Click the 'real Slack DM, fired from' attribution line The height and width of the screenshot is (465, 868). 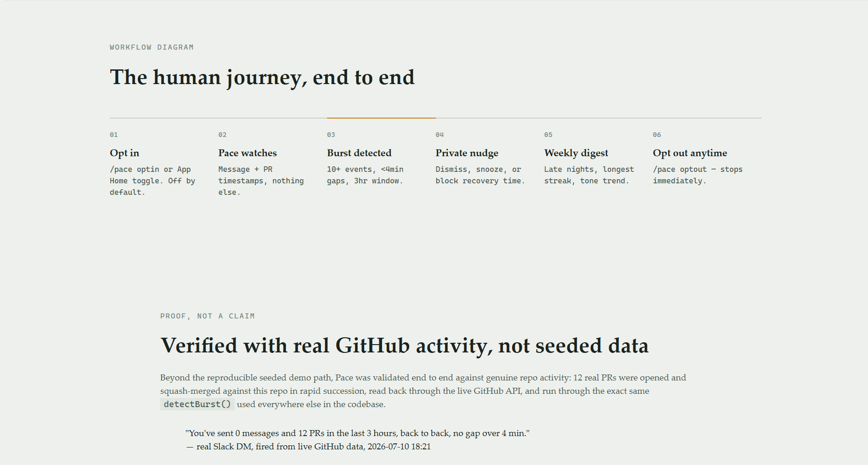coord(309,447)
